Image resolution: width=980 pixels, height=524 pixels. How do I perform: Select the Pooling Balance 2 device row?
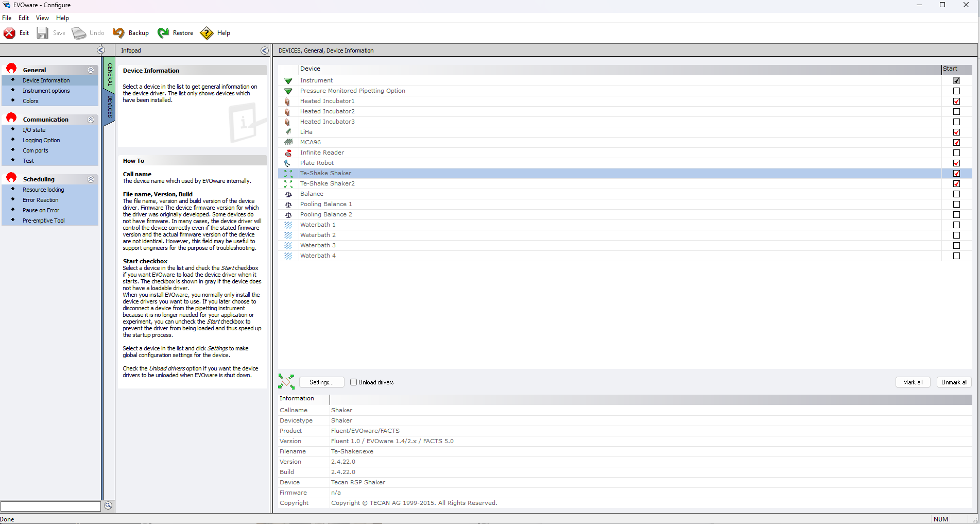click(x=625, y=214)
